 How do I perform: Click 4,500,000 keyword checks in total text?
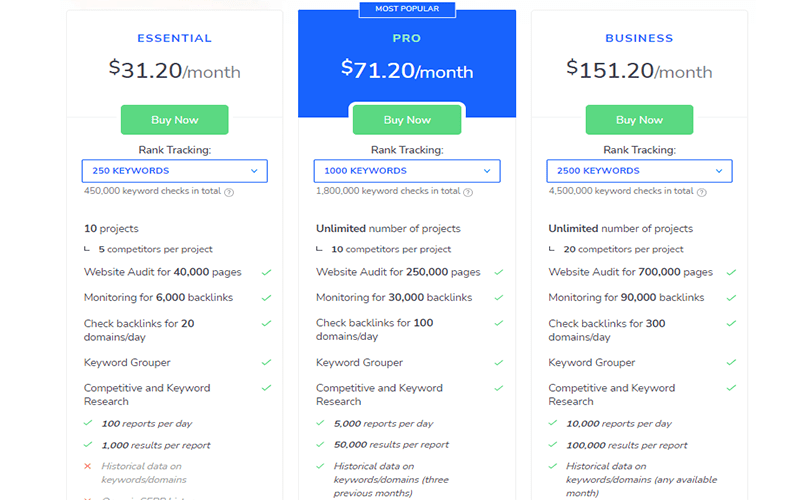click(621, 191)
